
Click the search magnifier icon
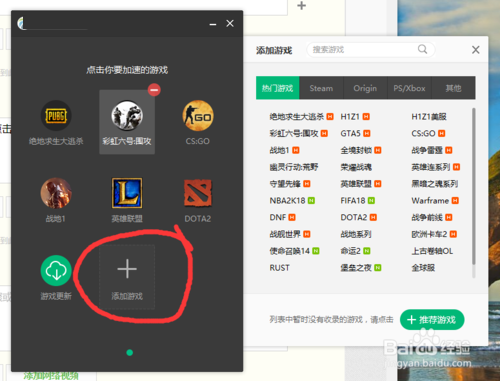422,49
